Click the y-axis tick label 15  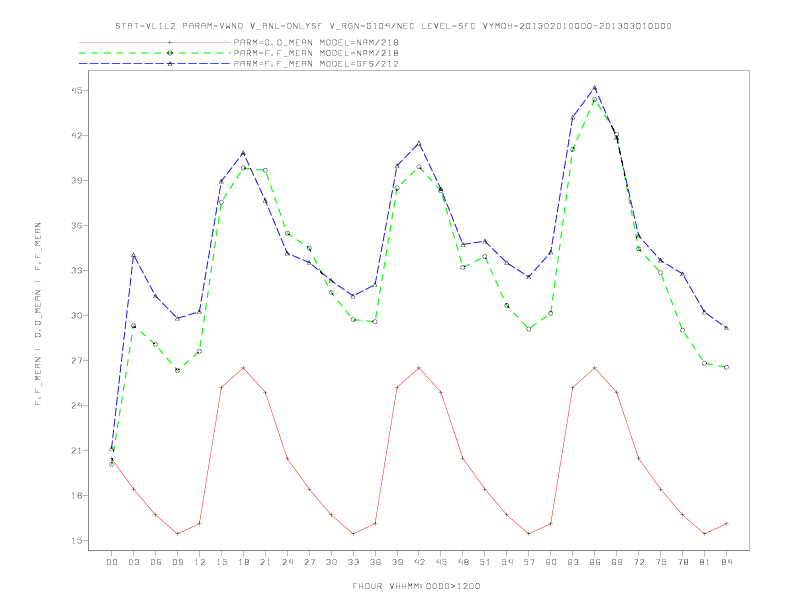click(x=79, y=540)
